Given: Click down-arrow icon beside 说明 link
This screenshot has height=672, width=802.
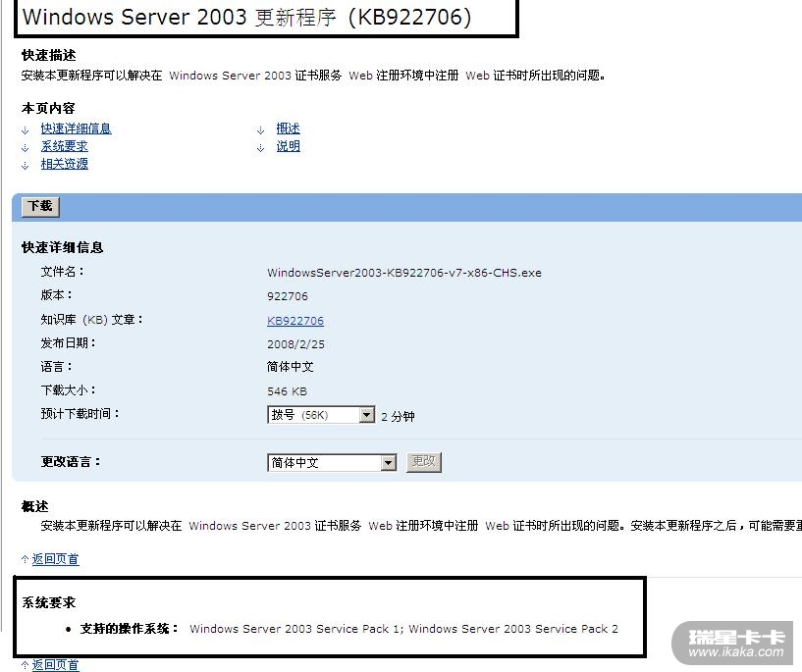Looking at the screenshot, I should [x=260, y=148].
